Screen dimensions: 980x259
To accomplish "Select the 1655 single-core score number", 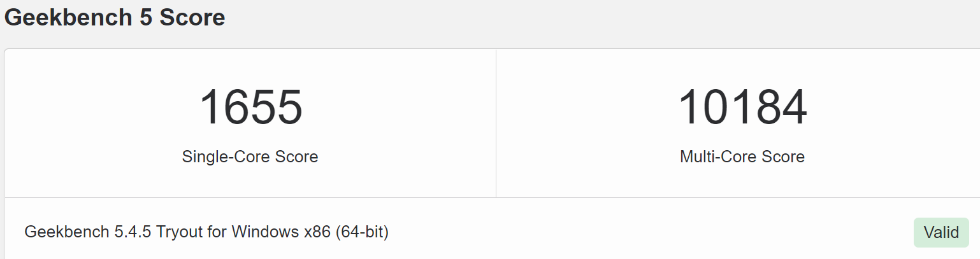I will click(x=250, y=108).
